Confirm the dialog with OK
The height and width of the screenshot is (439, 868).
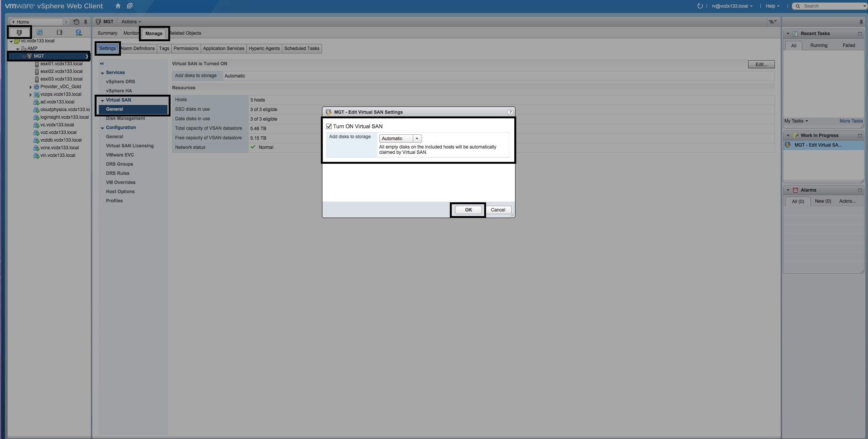(468, 210)
